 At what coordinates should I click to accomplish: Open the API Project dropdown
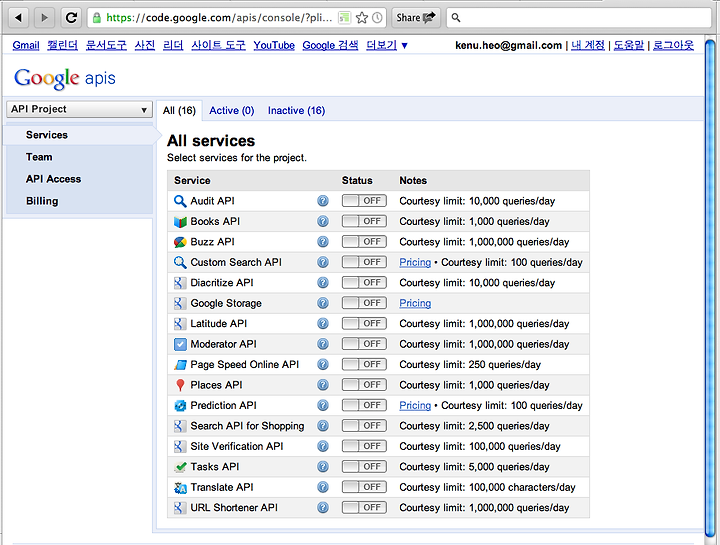(79, 109)
